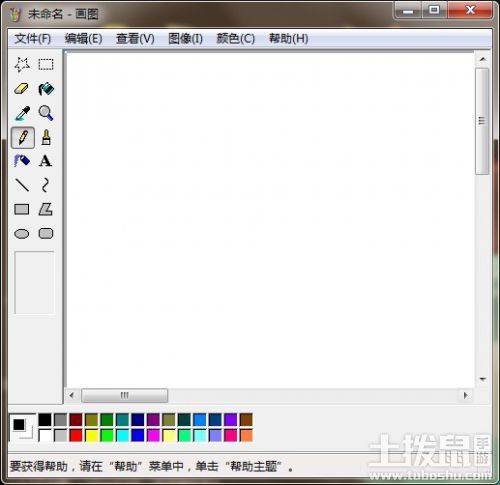Click the horizontal scrollbar right arrow
500x485 pixels.
point(465,395)
